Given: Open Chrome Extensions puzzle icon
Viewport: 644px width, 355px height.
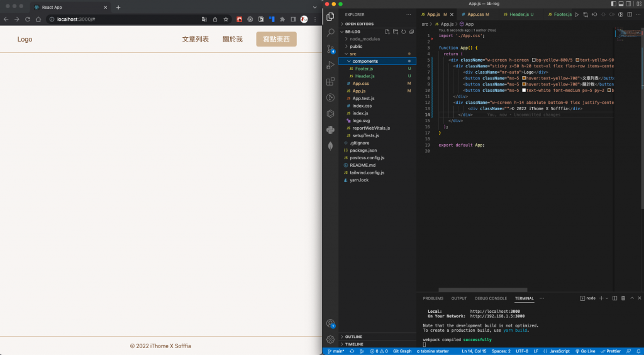Looking at the screenshot, I should pos(282,20).
